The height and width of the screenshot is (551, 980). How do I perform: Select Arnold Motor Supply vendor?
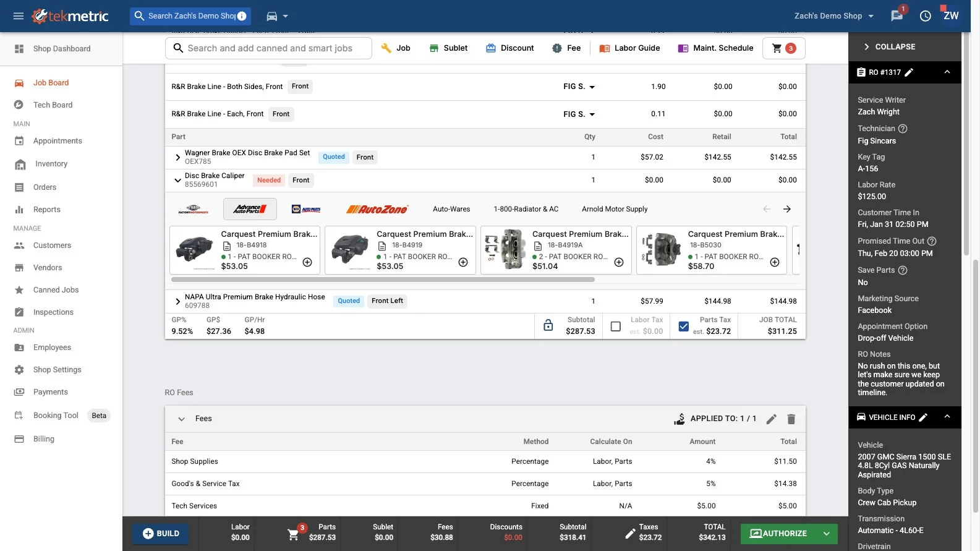[615, 209]
